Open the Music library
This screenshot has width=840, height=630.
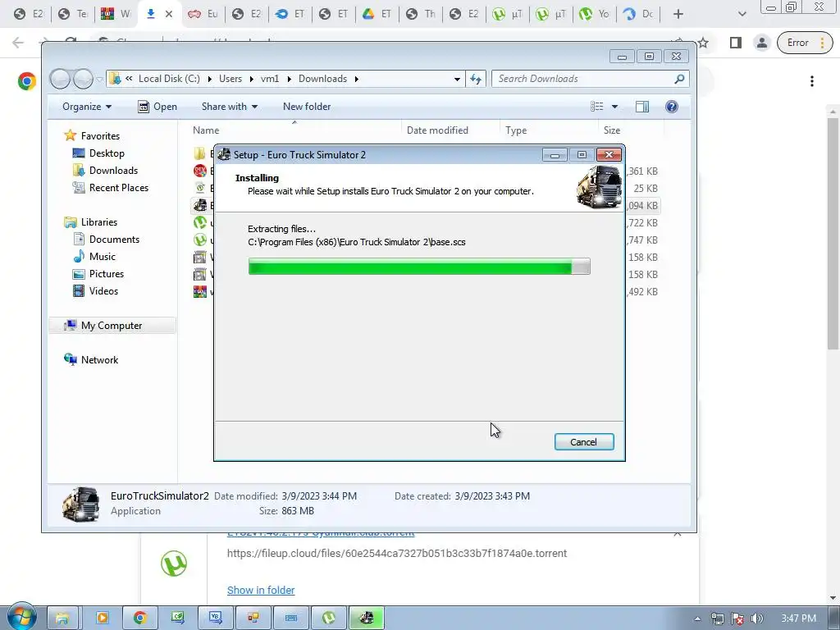102,257
